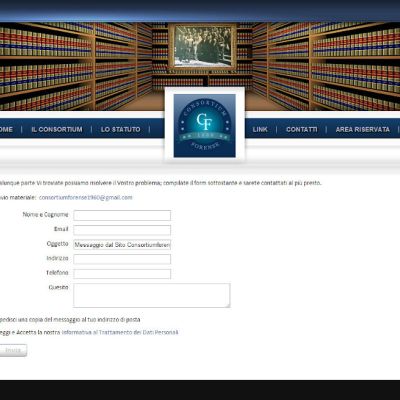This screenshot has height=400, width=400.
Task: Click the 'Leggi e Accetta la nostra' text
Action: point(30,332)
